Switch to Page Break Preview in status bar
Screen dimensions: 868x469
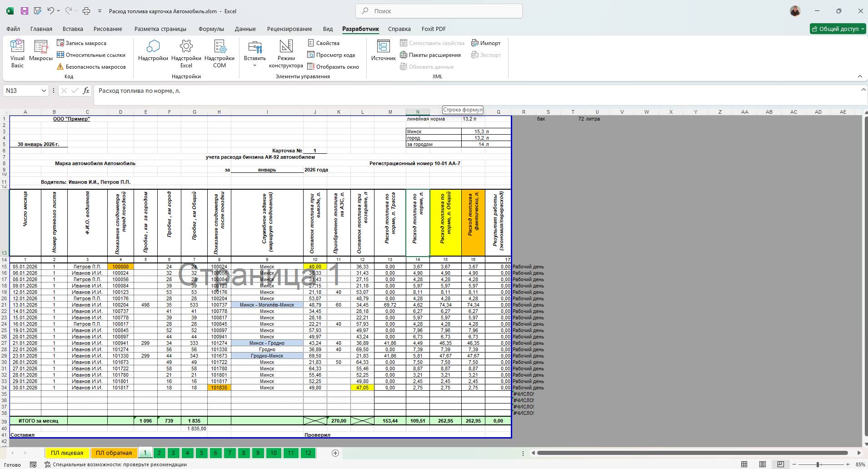[x=780, y=464]
